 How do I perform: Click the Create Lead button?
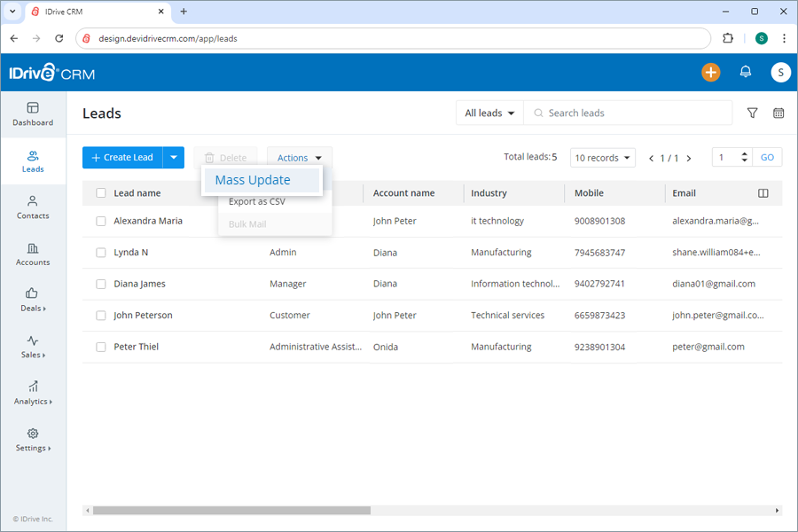tap(122, 157)
